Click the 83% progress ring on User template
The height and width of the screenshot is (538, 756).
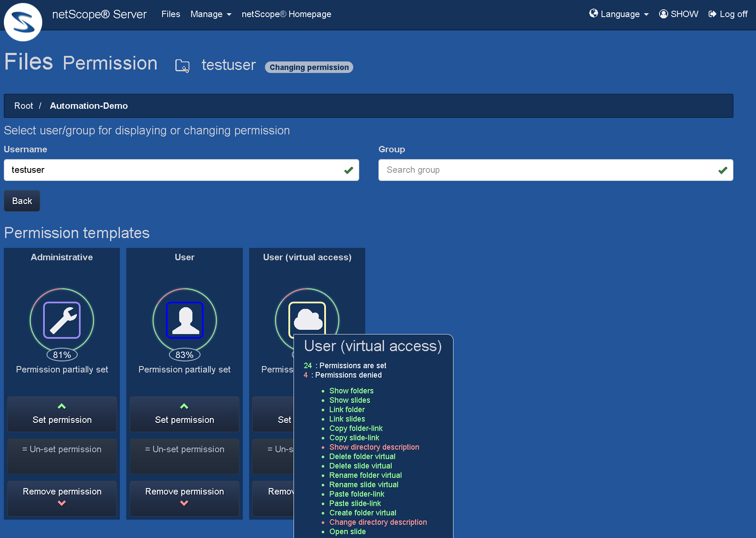184,355
